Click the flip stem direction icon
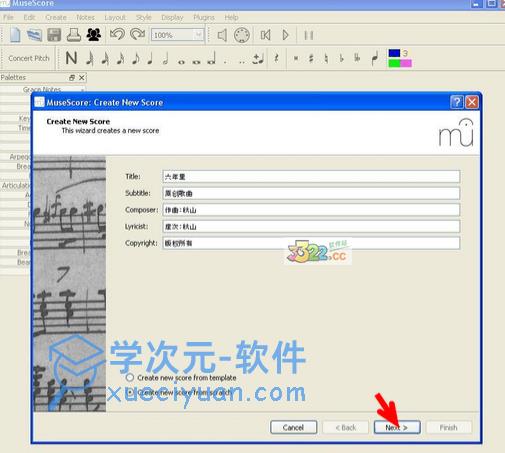 point(375,58)
